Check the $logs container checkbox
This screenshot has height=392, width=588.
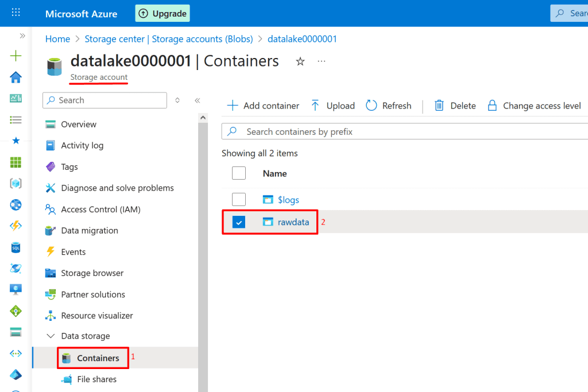click(x=239, y=200)
